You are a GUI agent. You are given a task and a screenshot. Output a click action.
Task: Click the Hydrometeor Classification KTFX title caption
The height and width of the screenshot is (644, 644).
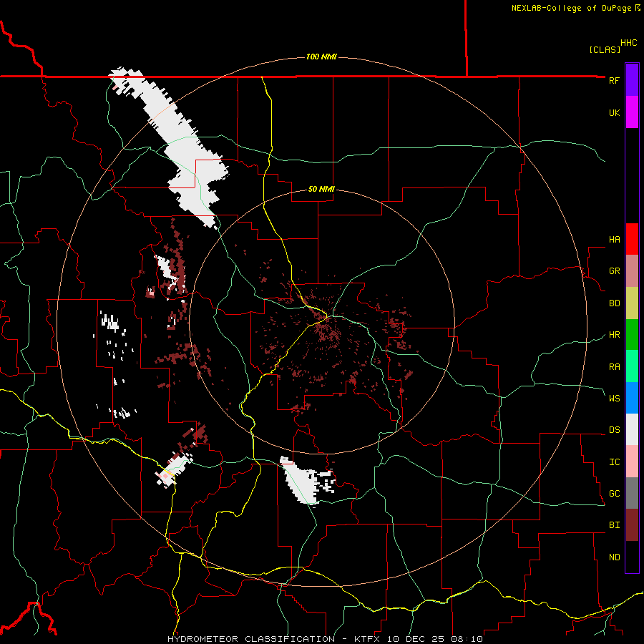325,639
